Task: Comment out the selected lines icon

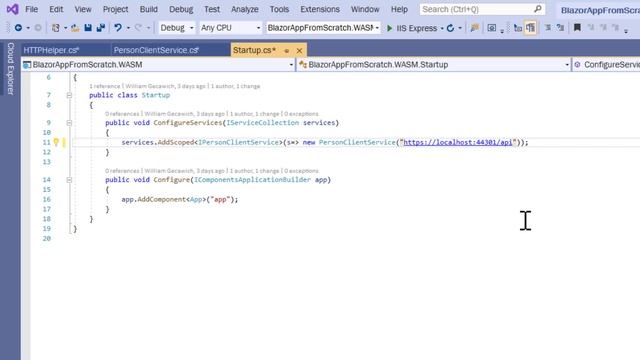Action: pyautogui.click(x=548, y=28)
